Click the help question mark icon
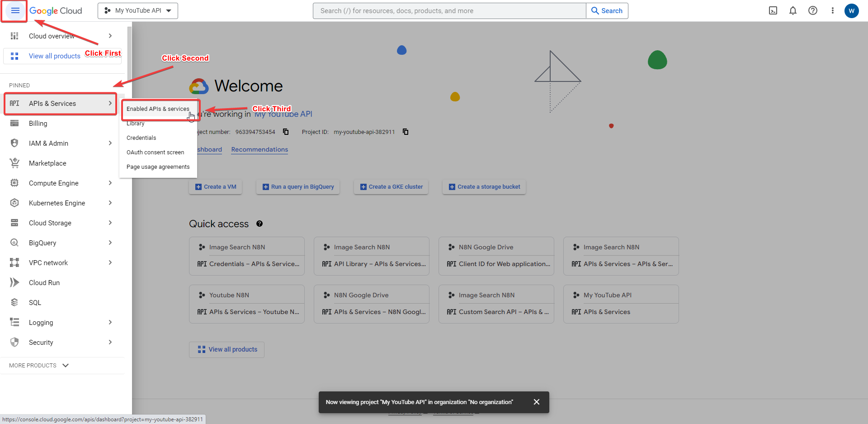This screenshot has height=424, width=868. tap(813, 11)
